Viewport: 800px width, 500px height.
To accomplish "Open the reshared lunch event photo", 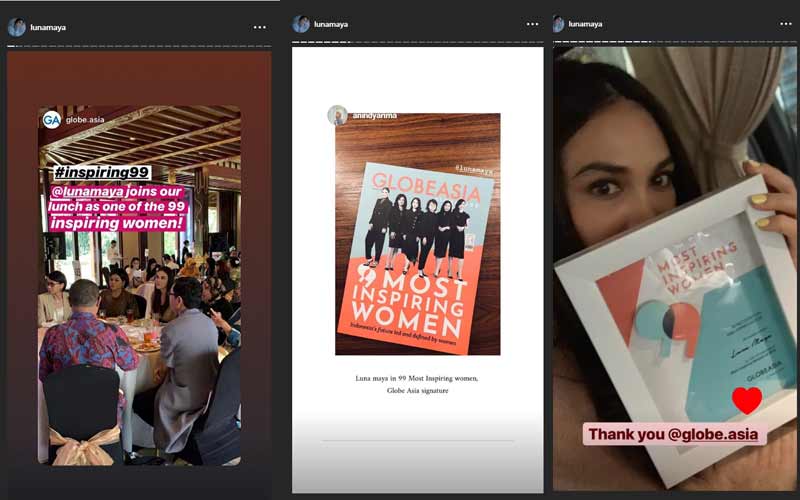I will 139,285.
